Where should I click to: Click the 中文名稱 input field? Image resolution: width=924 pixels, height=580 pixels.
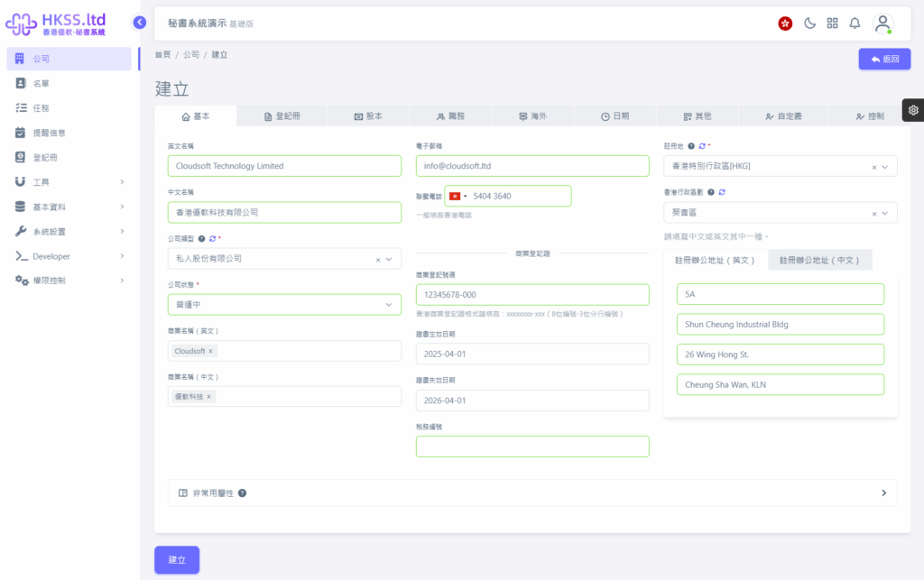click(x=284, y=213)
